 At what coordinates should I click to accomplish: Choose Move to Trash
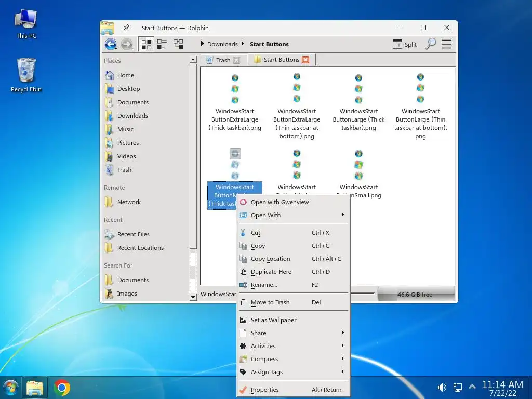(294, 302)
